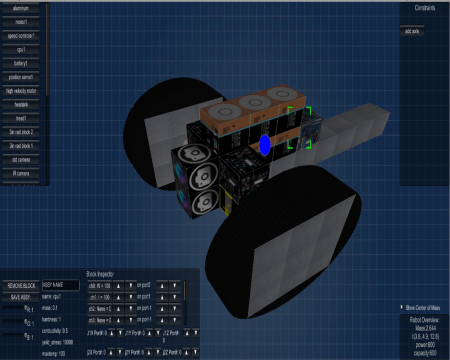450x360 pixels.
Task: Increase the J1X Port# value
Action: [x=112, y=333]
